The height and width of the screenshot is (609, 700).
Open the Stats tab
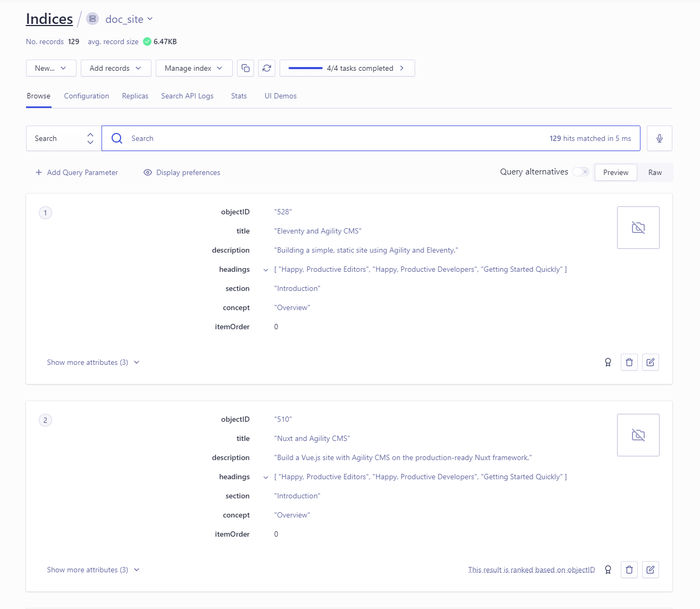[239, 96]
